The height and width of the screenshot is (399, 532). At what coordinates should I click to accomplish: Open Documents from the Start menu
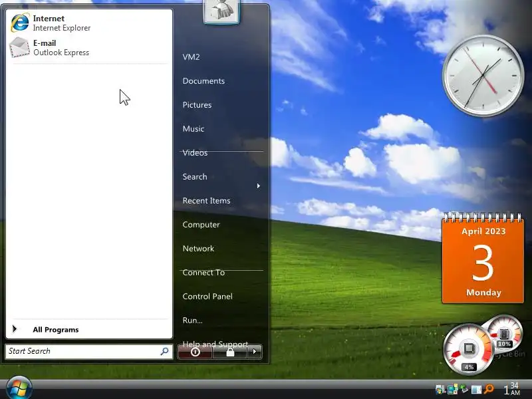click(203, 81)
